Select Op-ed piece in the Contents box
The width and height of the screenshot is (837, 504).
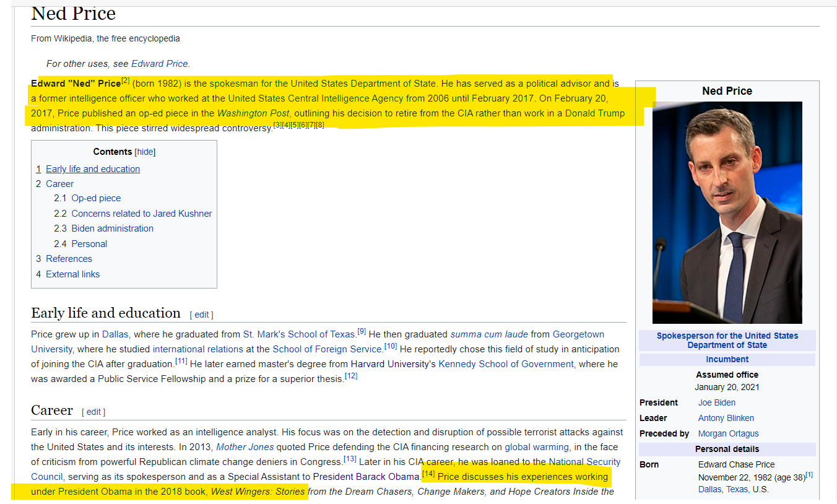tap(96, 198)
